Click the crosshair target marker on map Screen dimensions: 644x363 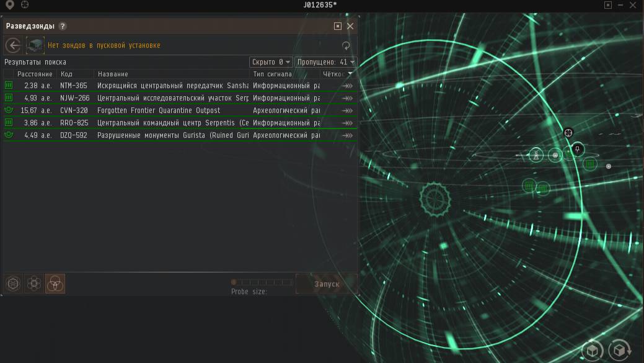click(x=568, y=132)
